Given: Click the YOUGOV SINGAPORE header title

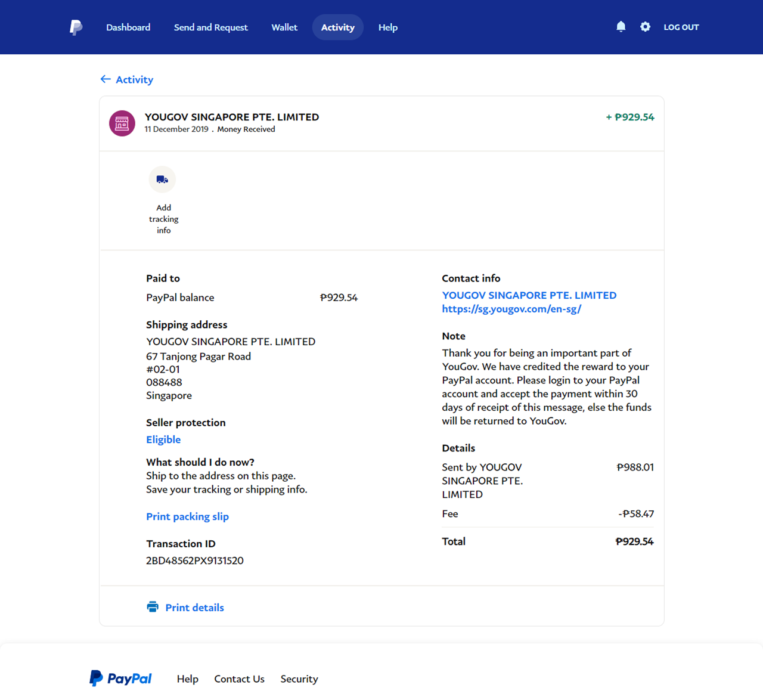Looking at the screenshot, I should click(232, 117).
